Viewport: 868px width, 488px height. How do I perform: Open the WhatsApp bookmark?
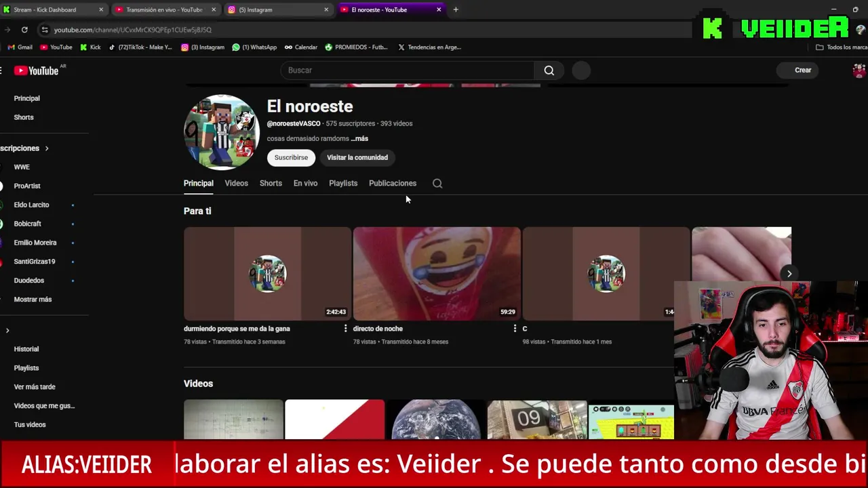pos(254,47)
